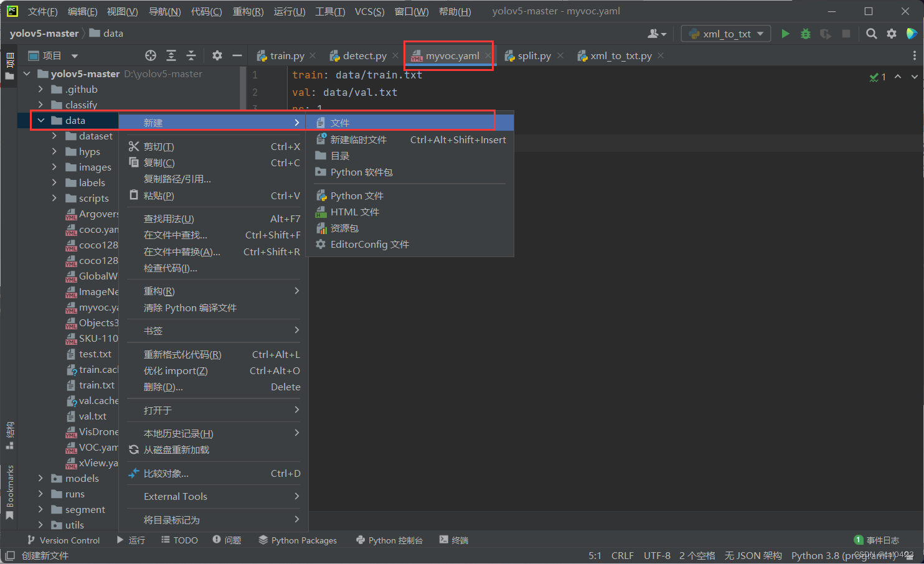
Task: Open Version Control tool window
Action: click(x=64, y=540)
